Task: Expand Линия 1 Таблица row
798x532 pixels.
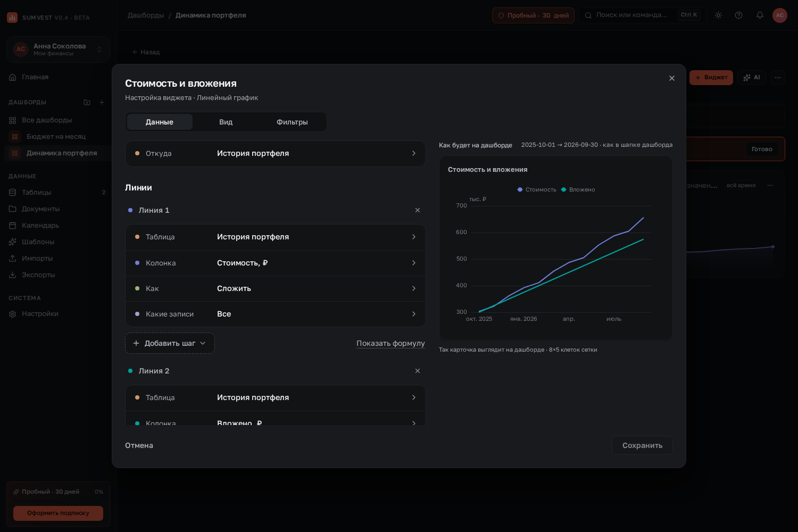Action: click(276, 237)
